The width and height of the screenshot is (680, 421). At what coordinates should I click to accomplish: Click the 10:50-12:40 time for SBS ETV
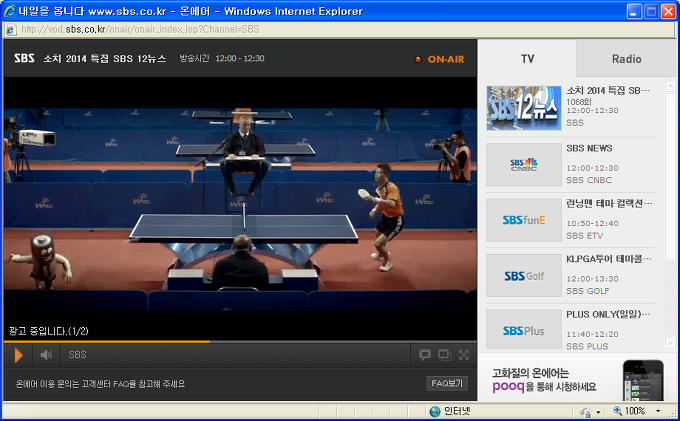pyautogui.click(x=592, y=223)
